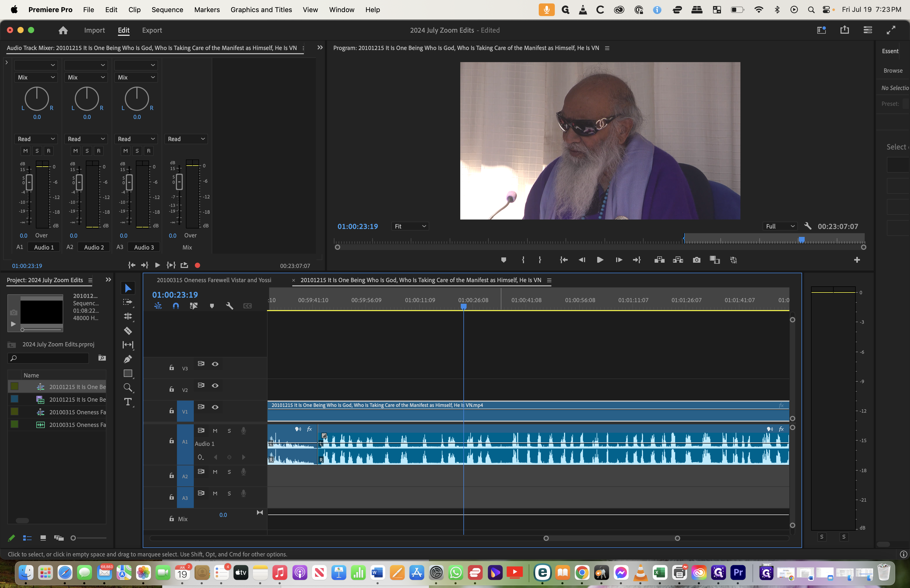Image resolution: width=910 pixels, height=588 pixels.
Task: Open Sequence menu
Action: pos(167,9)
